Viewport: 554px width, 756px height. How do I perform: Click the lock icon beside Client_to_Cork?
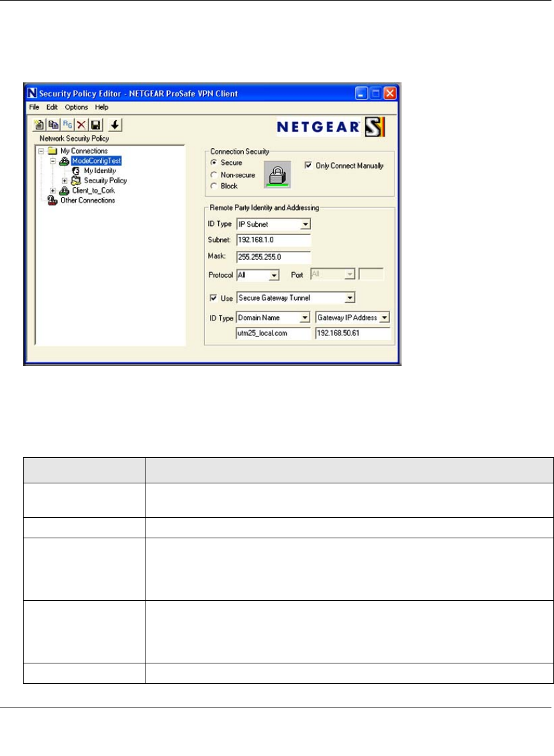pyautogui.click(x=64, y=191)
